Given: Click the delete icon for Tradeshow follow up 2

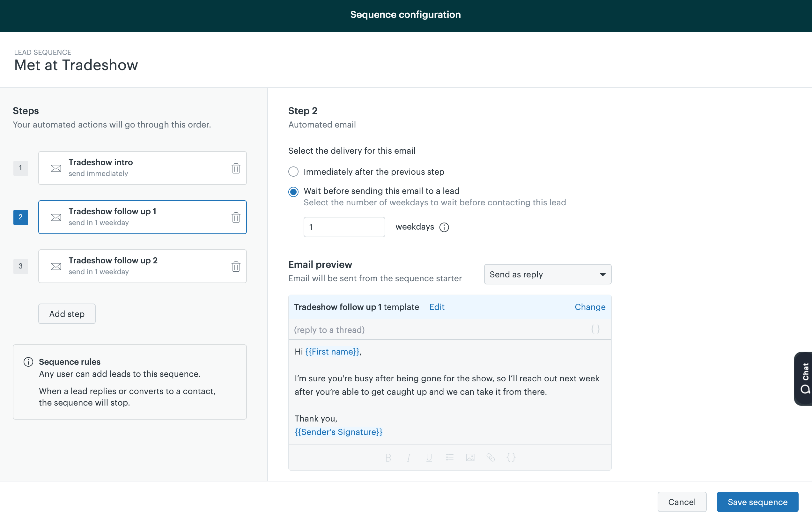Looking at the screenshot, I should click(x=235, y=266).
